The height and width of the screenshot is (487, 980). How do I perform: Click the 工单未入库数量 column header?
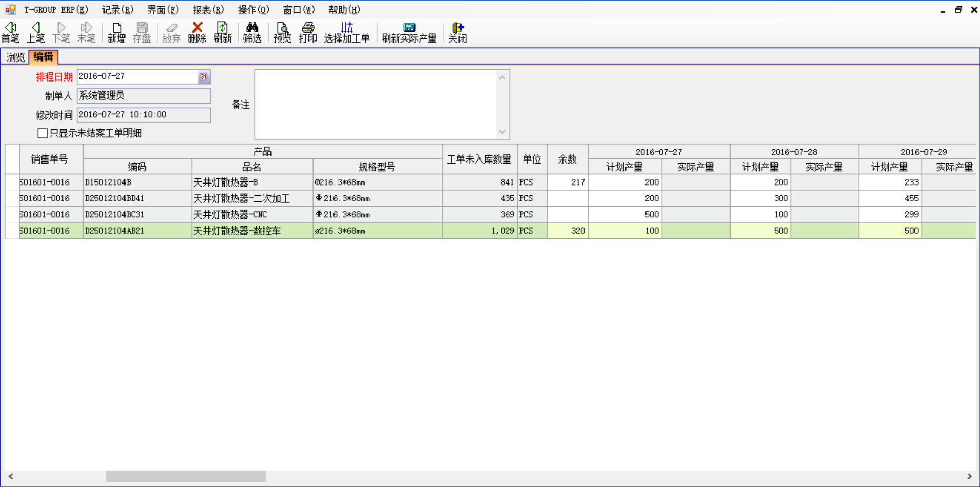click(479, 159)
